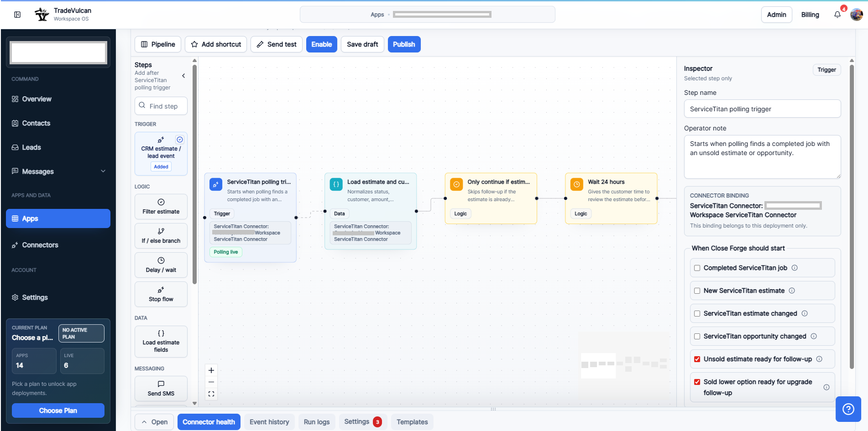This screenshot has height=431, width=868.
Task: Check ServiceTitan opportunity changed
Action: (x=697, y=336)
